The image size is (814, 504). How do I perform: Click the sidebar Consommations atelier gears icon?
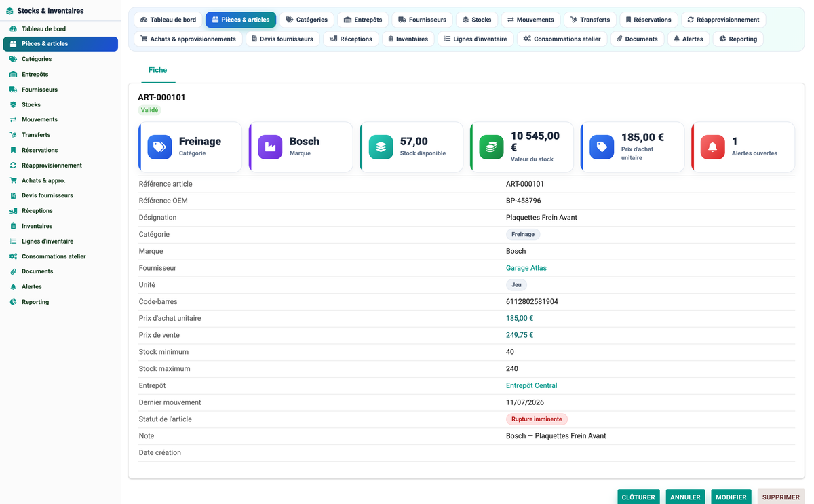point(13,257)
